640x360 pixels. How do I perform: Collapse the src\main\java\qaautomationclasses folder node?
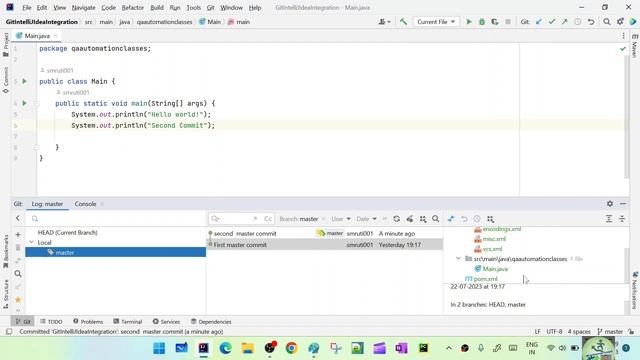(458, 258)
